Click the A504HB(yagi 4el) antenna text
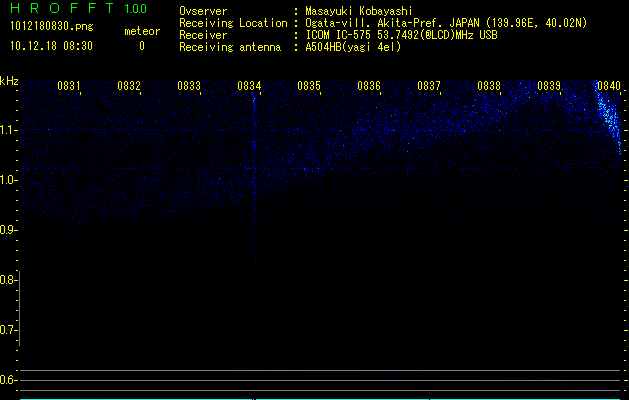This screenshot has width=629, height=400. pyautogui.click(x=353, y=47)
